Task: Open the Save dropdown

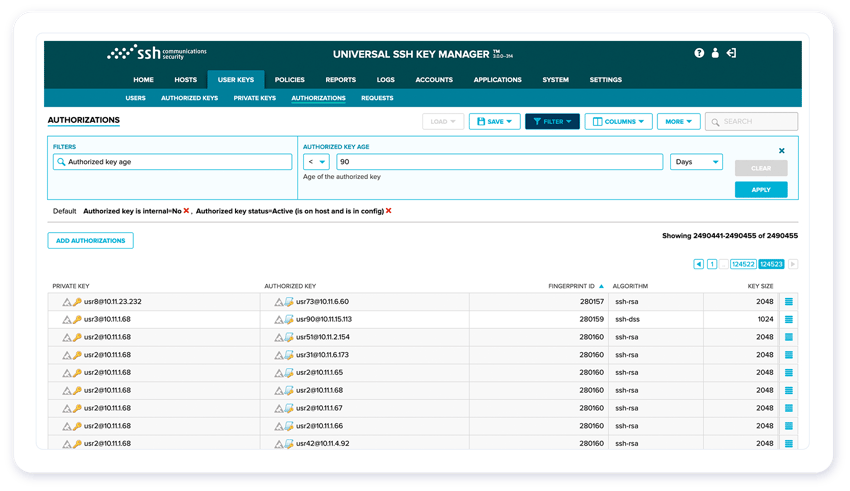Action: [x=494, y=122]
